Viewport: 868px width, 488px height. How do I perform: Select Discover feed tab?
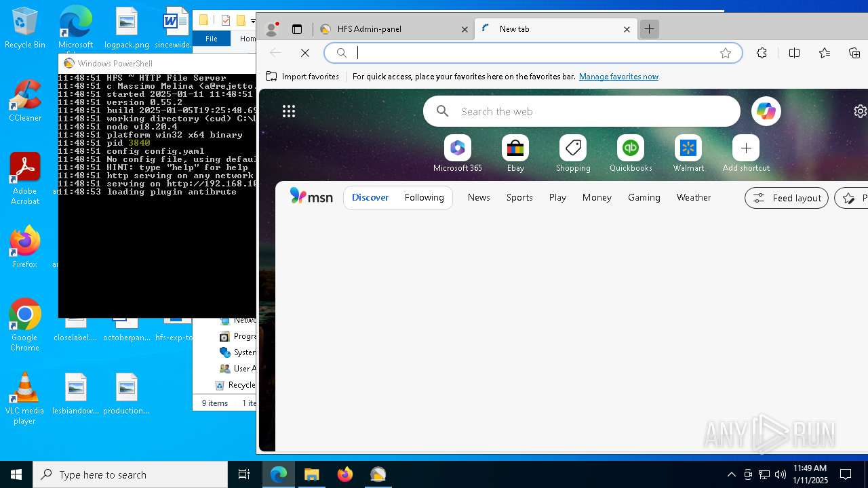370,197
